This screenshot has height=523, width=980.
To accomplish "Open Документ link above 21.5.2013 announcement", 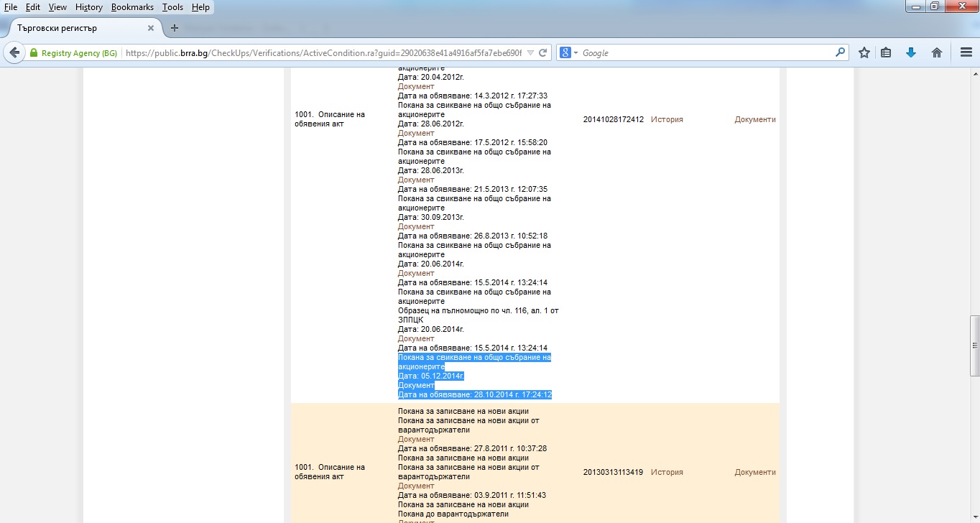I will (416, 180).
